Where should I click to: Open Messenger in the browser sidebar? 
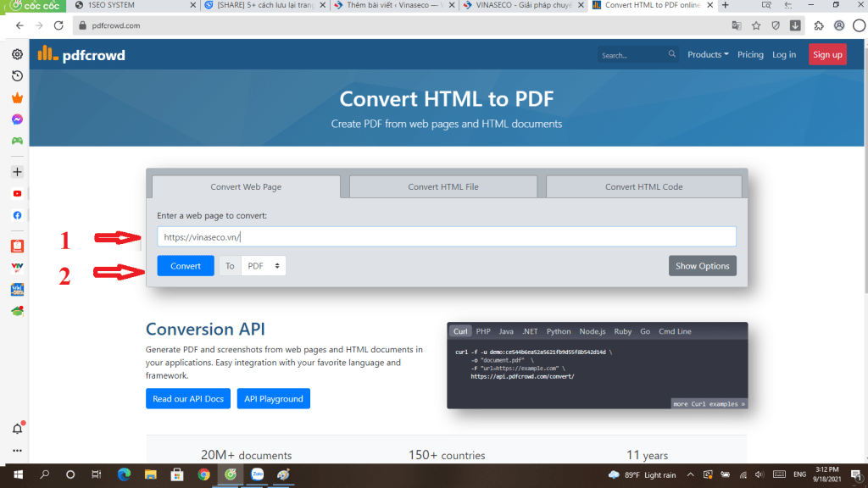(x=17, y=119)
